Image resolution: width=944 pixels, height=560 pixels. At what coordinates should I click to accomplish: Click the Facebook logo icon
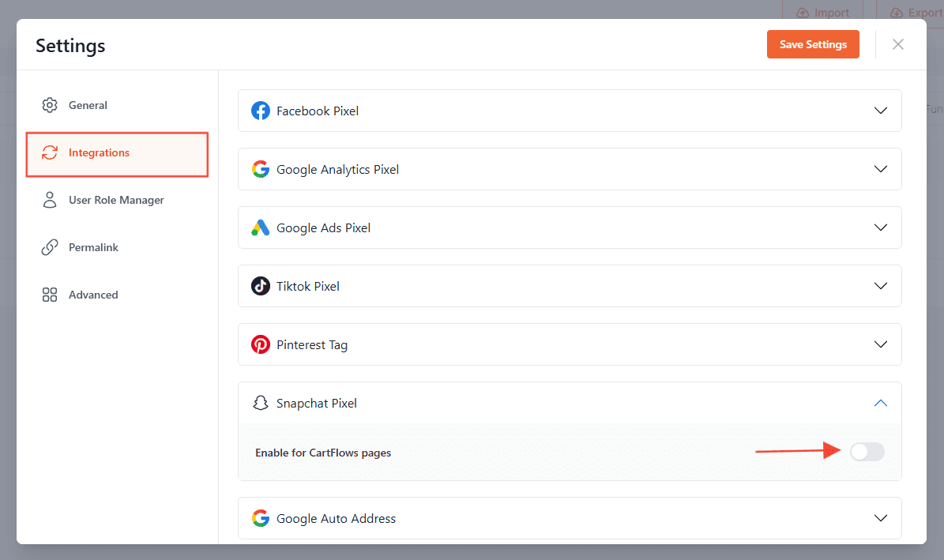tap(261, 111)
